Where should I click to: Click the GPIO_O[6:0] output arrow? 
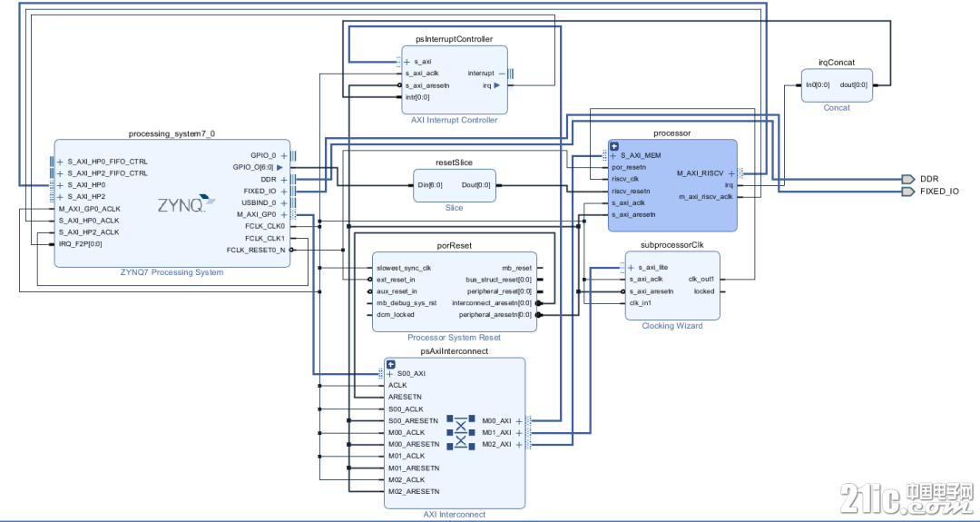[x=279, y=168]
